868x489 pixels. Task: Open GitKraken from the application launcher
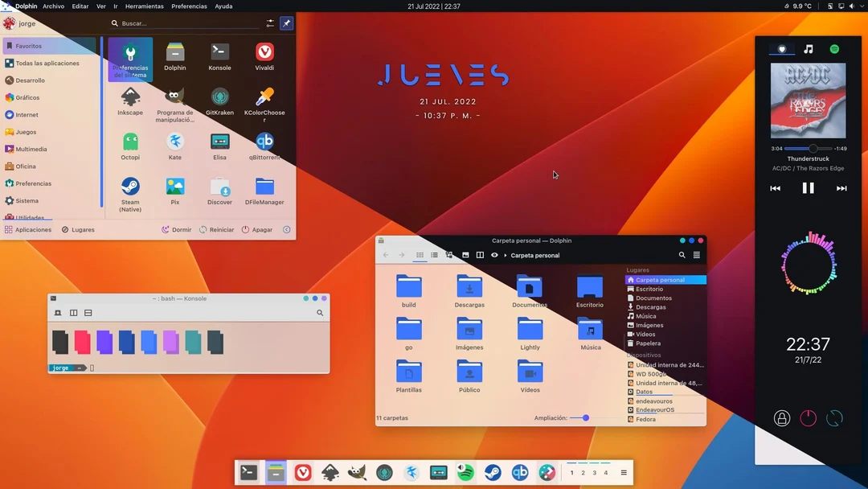[219, 103]
